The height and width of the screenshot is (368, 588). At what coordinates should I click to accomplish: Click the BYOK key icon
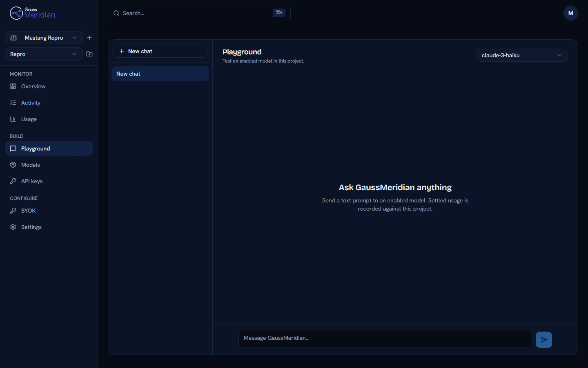pos(13,211)
